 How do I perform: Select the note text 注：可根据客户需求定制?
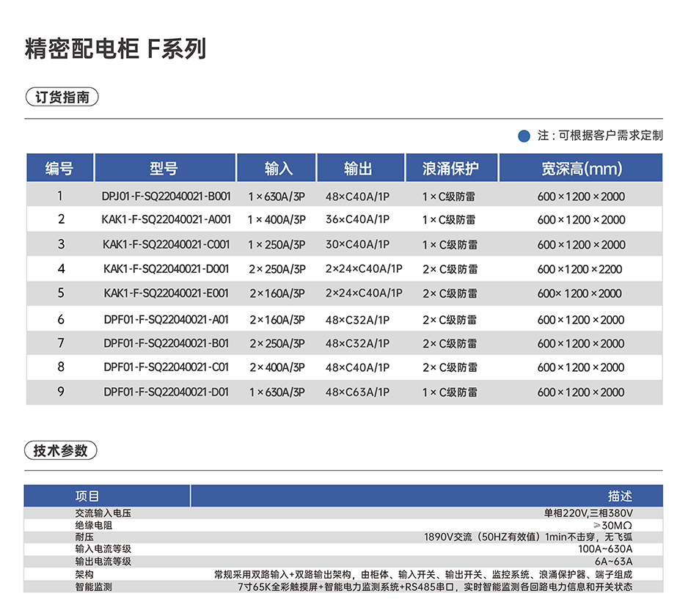600,136
